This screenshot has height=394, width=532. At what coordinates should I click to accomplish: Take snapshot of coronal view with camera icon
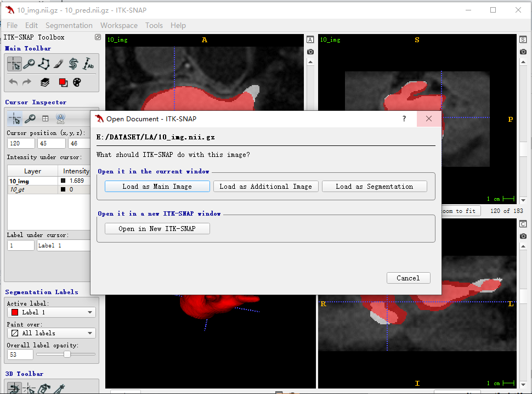[523, 236]
